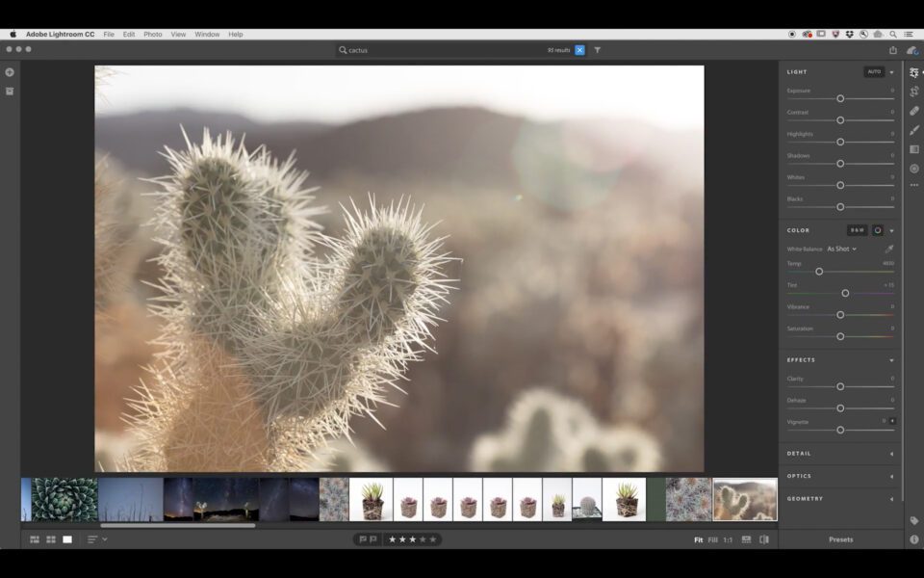Select the Crop & Rotate tool
The width and height of the screenshot is (924, 578).
click(914, 92)
